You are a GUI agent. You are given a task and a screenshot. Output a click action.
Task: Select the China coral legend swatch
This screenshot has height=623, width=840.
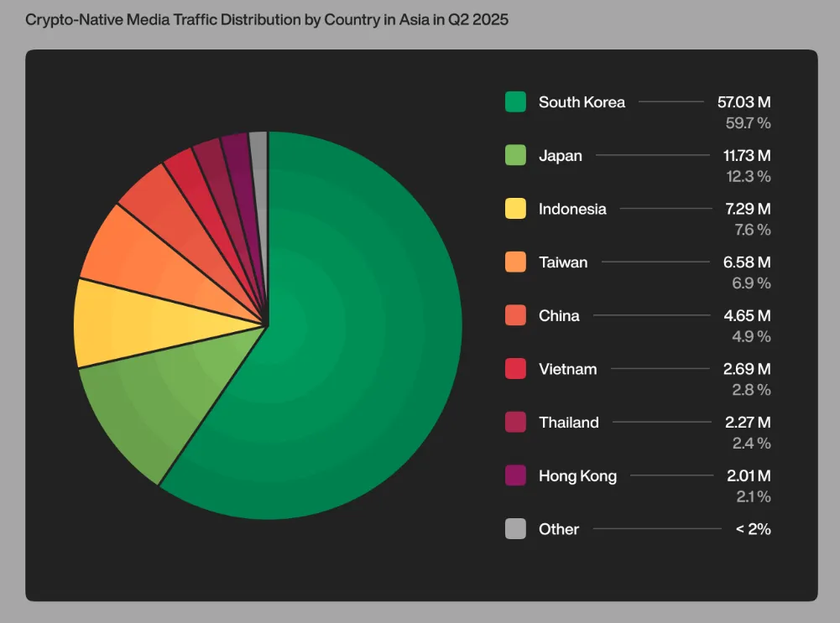pos(515,316)
